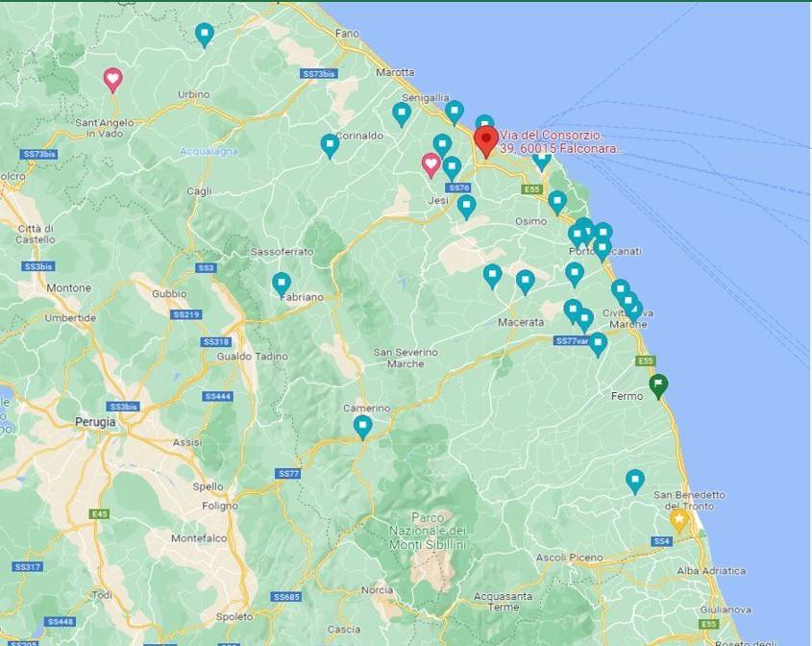The image size is (812, 646).
Task: Open the teal marker below Camerino
Action: pos(362,427)
